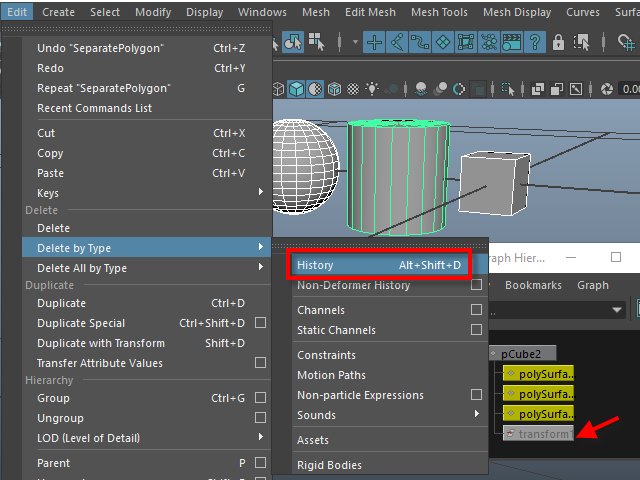Toggle screen space ambient occlusion icon

[421, 89]
